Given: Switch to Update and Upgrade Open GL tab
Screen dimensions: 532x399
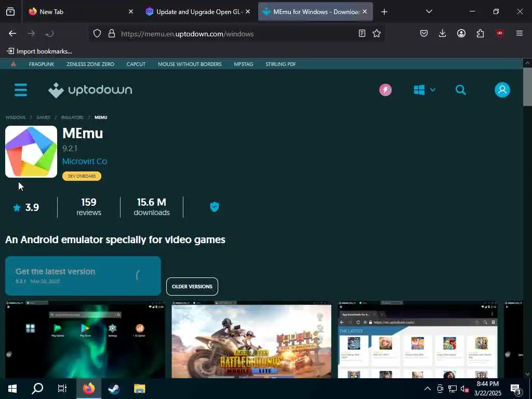Looking at the screenshot, I should 198,12.
